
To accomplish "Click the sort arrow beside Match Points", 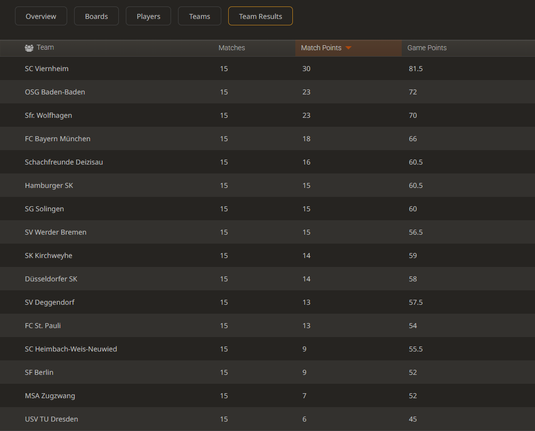I will pyautogui.click(x=348, y=48).
